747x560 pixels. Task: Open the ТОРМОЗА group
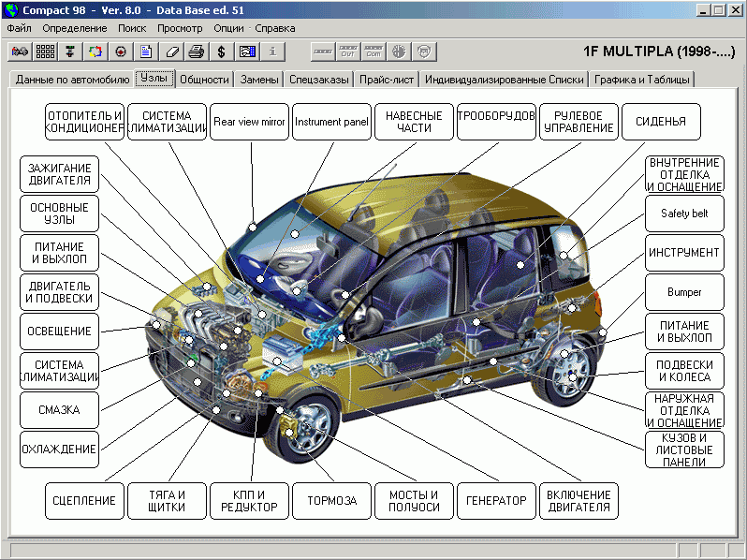coord(331,501)
